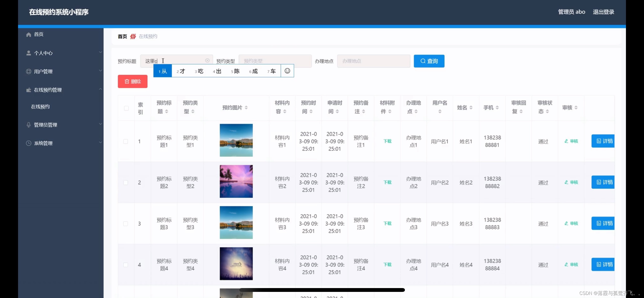Screen dimensions: 644x298
Task: Choose IME candidate 2 才
Action: click(x=181, y=71)
